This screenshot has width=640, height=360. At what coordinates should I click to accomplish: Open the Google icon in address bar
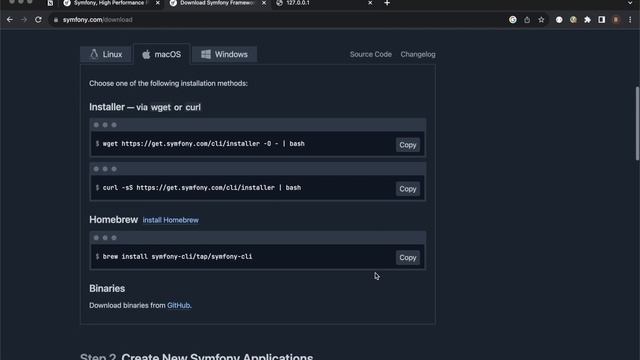(513, 20)
